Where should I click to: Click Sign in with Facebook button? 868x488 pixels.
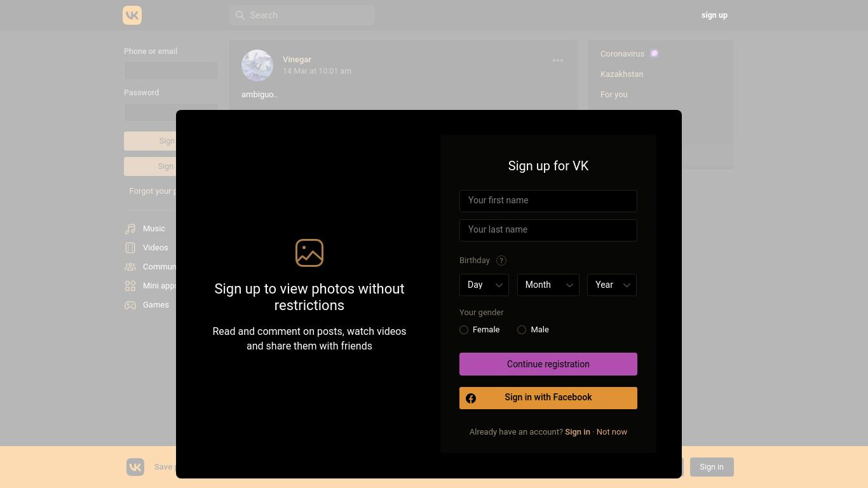[548, 398]
